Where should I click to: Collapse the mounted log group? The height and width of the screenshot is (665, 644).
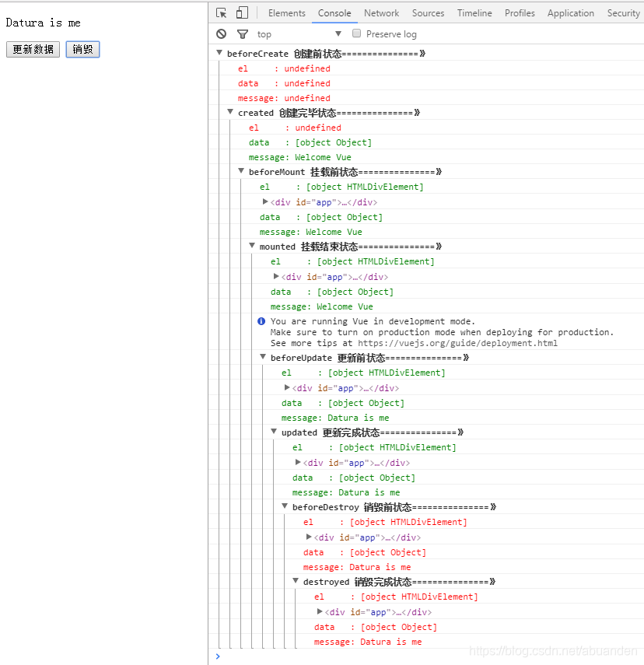click(252, 246)
